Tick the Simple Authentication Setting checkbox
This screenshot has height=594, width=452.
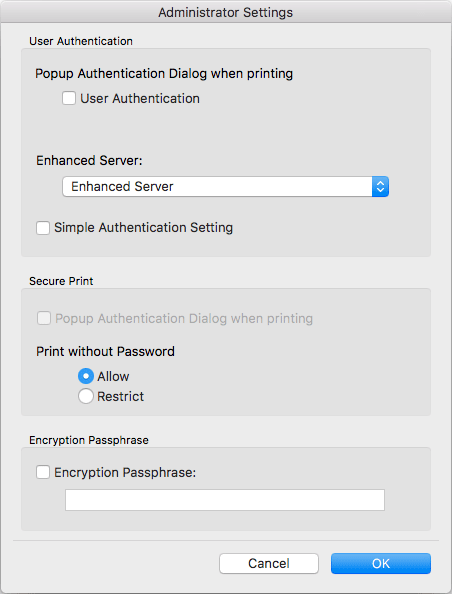43,228
